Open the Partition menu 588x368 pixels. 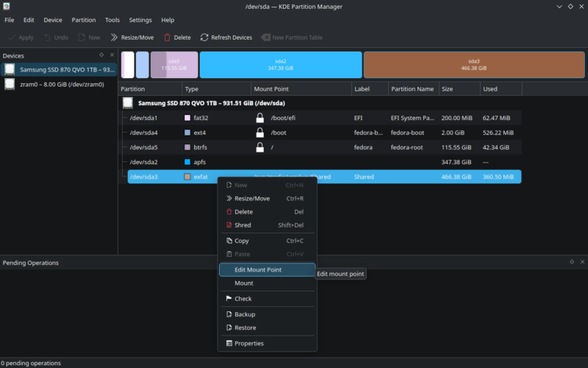(84, 20)
